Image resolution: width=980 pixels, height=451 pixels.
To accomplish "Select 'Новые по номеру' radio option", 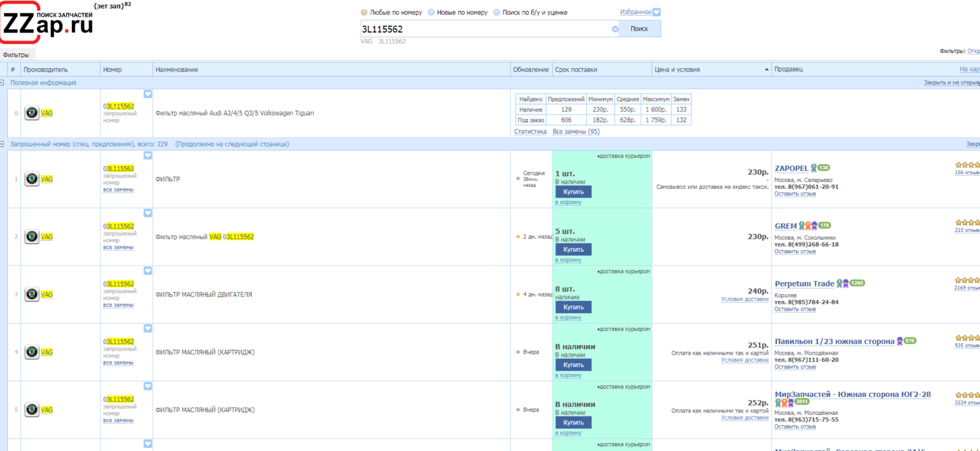I will click(x=431, y=12).
